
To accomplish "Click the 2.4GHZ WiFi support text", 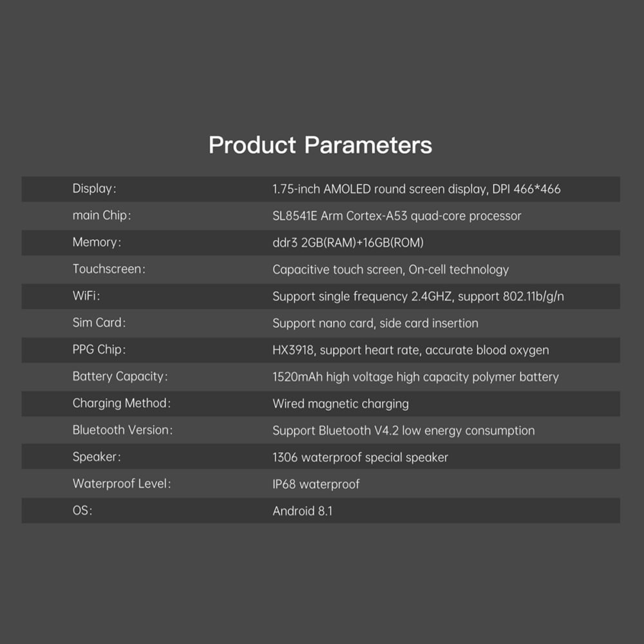I will 418,296.
